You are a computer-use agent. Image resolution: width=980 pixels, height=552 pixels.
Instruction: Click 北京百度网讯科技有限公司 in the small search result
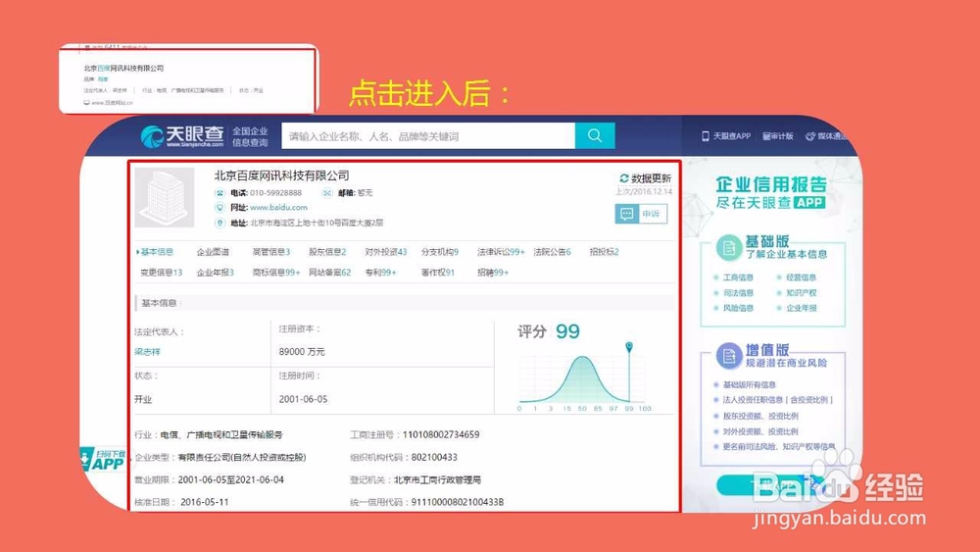123,68
